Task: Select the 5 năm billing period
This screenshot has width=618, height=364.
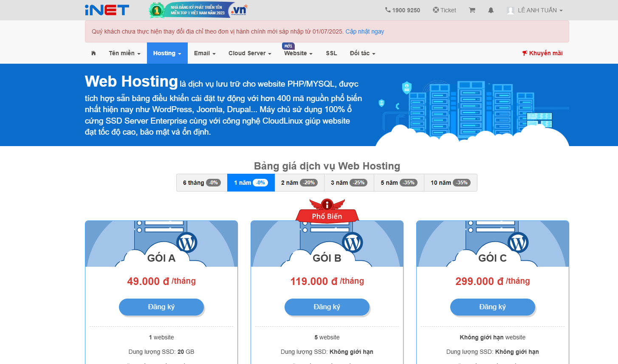Action: (x=399, y=183)
